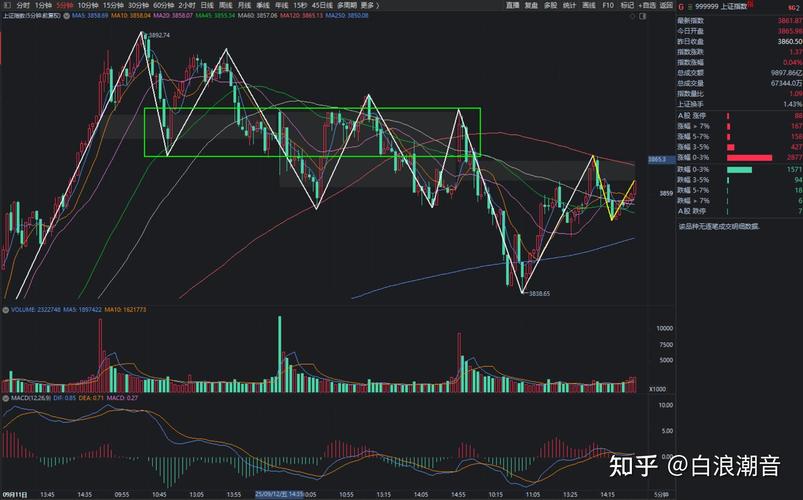Switch to the 1分钟 timeframe

click(42, 5)
